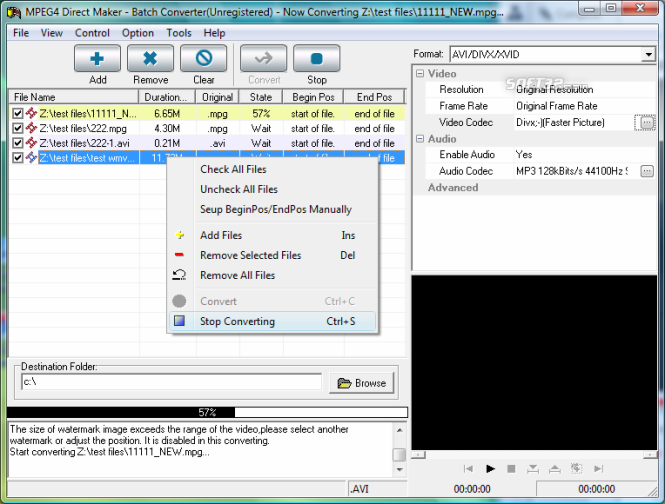Set end position marker in preview
This screenshot has width=665, height=504.
point(554,469)
